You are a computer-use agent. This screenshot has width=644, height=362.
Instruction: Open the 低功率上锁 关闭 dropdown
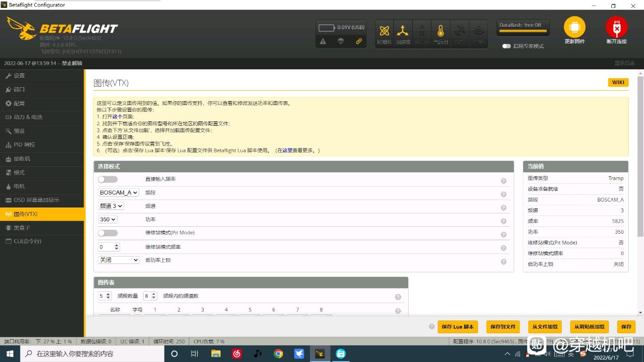click(x=119, y=260)
